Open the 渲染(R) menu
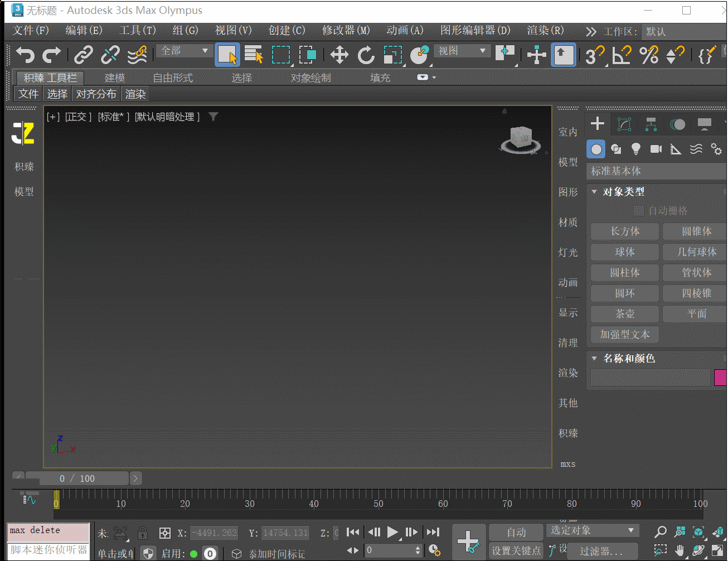The width and height of the screenshot is (728, 561). click(545, 30)
